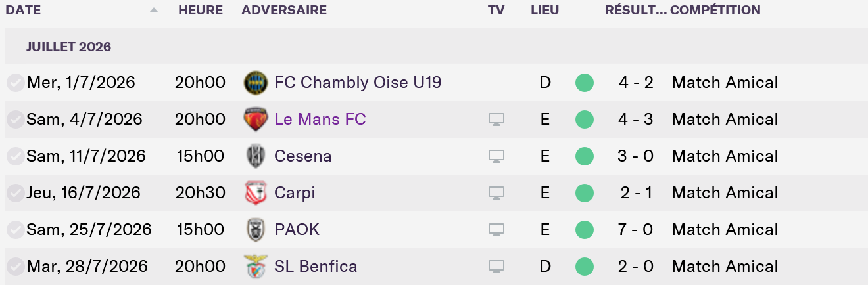The height and width of the screenshot is (285, 868).
Task: Click the SL Benfica club crest
Action: (x=254, y=267)
